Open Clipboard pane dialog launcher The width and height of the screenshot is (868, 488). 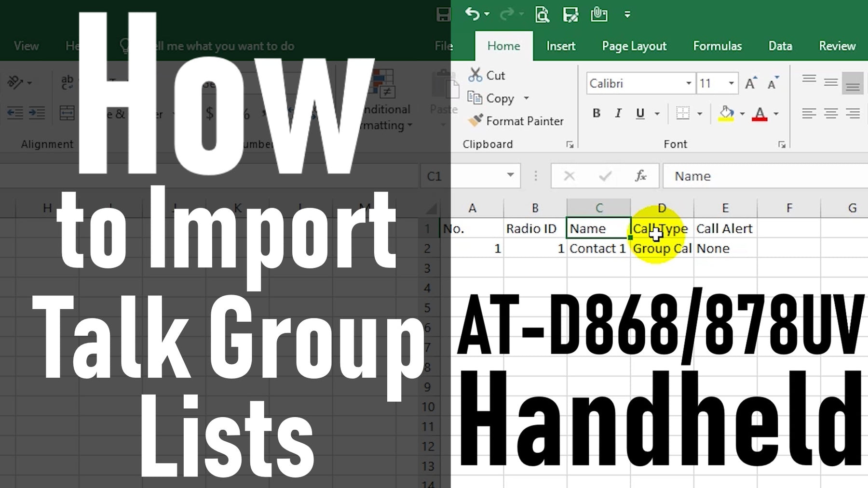570,145
